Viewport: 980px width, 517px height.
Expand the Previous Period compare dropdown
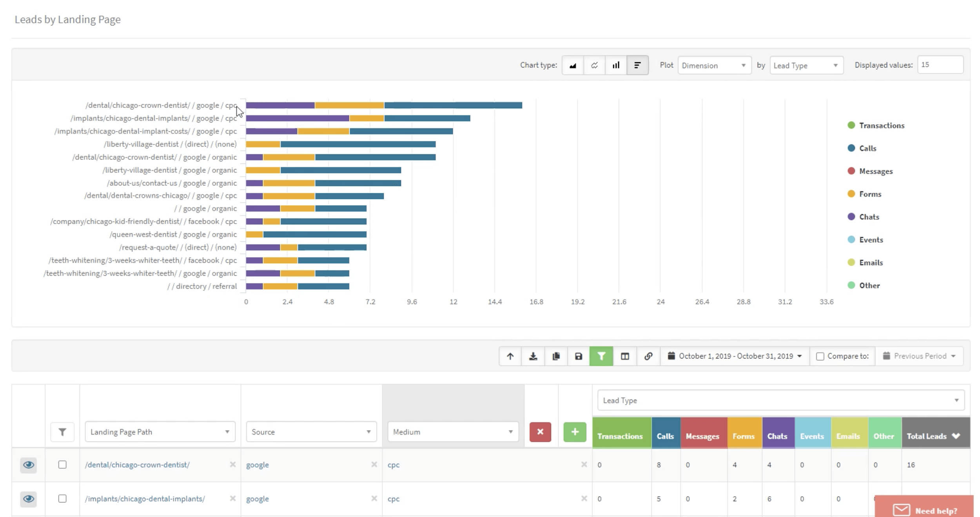point(954,356)
